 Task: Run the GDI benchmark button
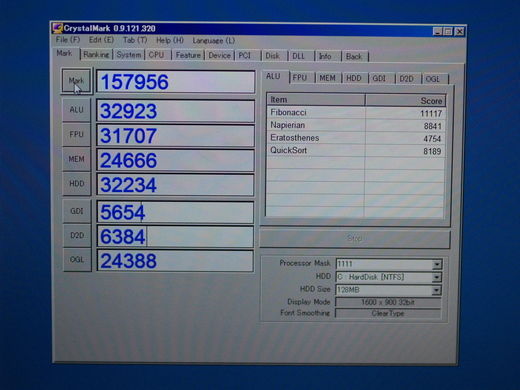[77, 211]
